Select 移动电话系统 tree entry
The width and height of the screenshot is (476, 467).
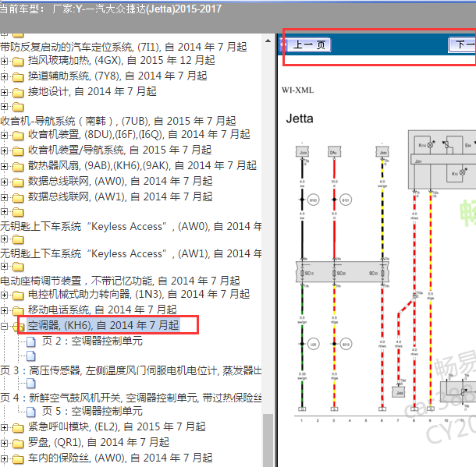(102, 310)
